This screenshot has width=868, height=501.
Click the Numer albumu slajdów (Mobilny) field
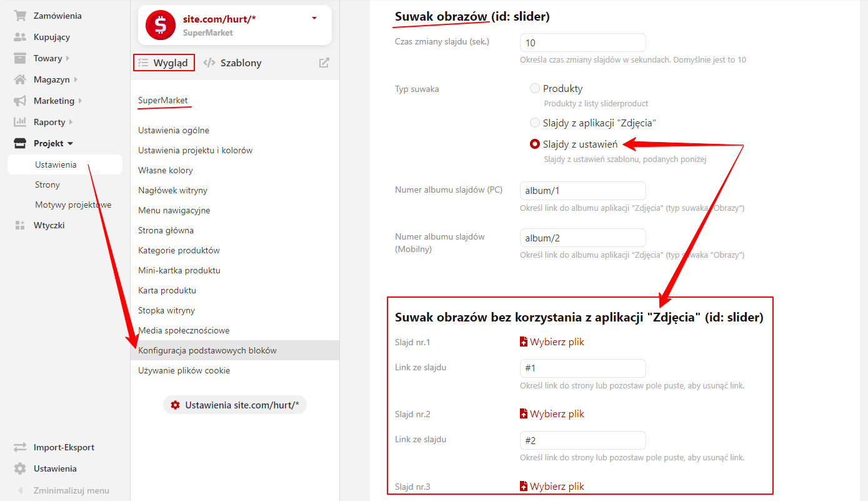point(583,238)
